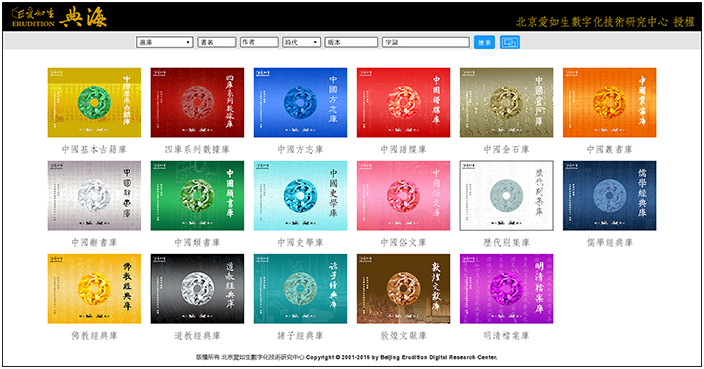The height and width of the screenshot is (369, 704).
Task: Open the orange 中國叢書庫 cover
Action: click(610, 103)
